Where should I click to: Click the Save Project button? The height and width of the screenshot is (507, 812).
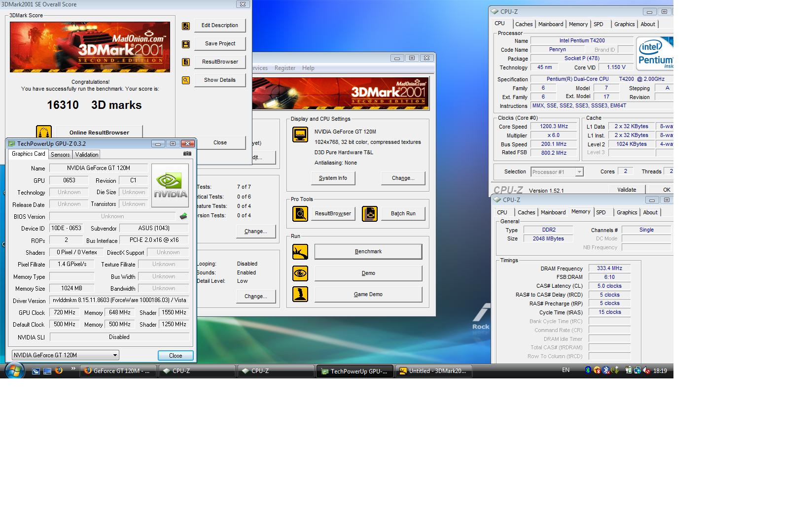tap(220, 44)
